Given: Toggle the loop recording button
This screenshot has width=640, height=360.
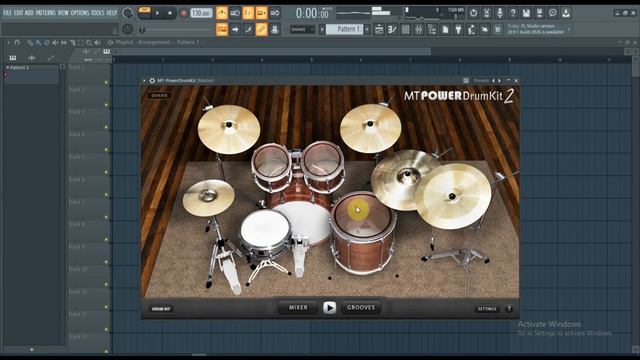Looking at the screenshot, I should coord(275,13).
